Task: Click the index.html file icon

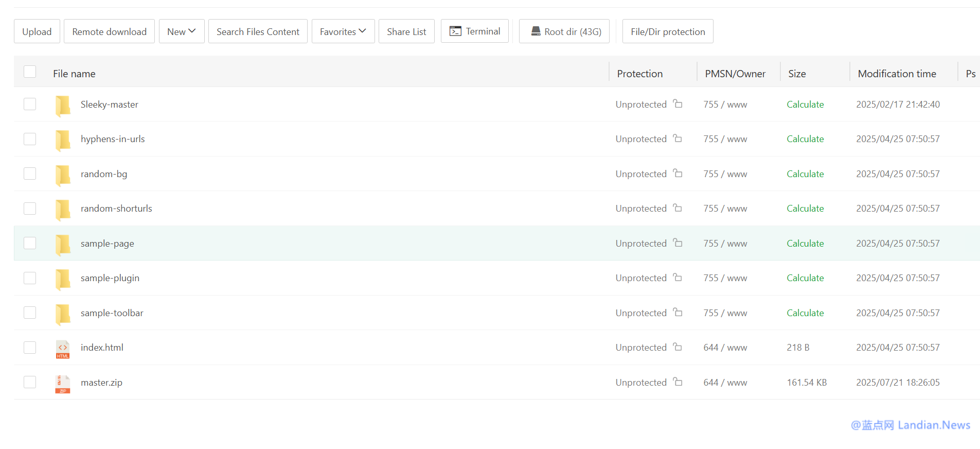Action: click(63, 349)
